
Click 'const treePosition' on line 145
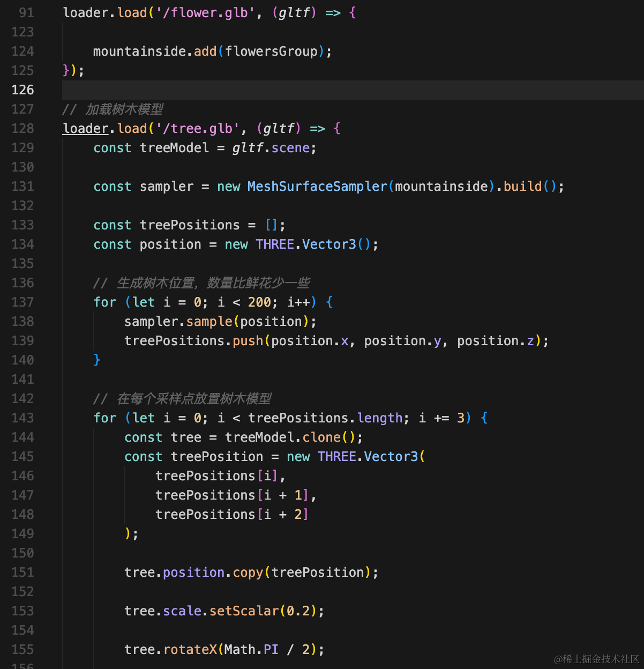(194, 457)
